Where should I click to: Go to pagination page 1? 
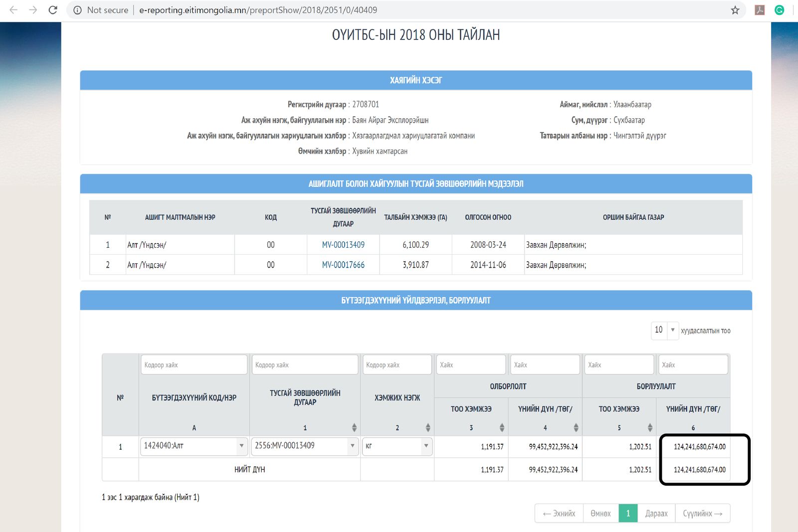pos(628,513)
